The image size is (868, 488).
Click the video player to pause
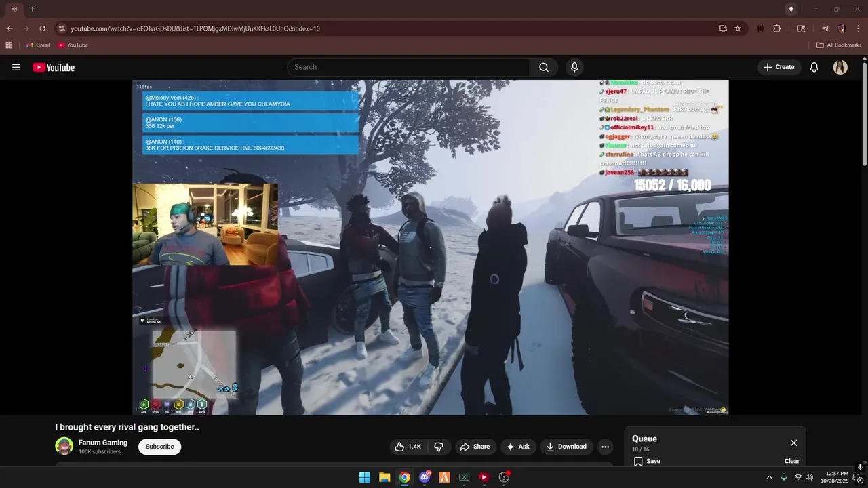coord(430,247)
